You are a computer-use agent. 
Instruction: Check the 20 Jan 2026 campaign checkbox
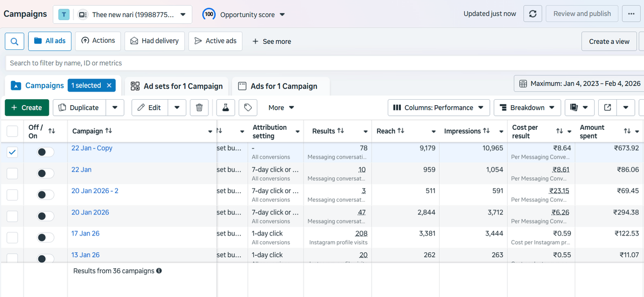12,216
